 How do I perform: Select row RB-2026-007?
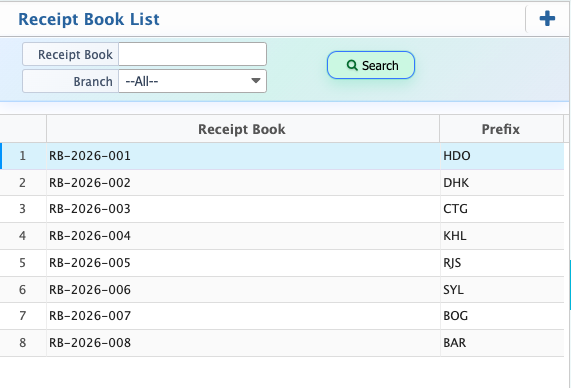282,316
